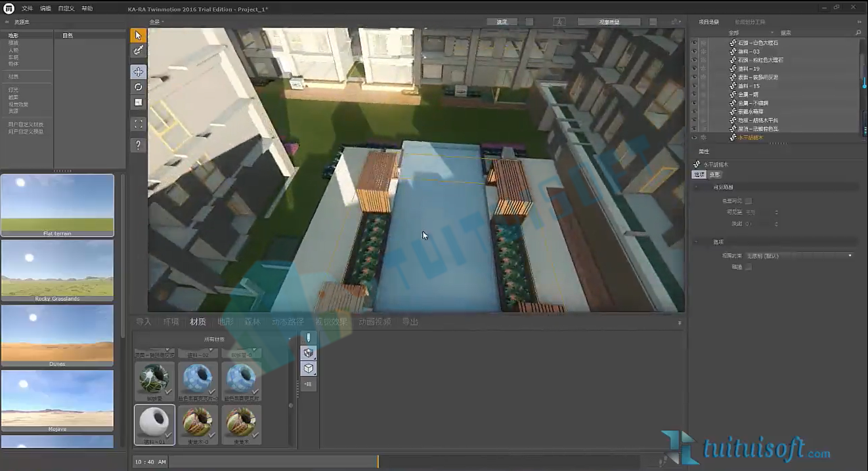868x471 pixels.
Task: Collapse the 可见范围 section
Action: click(x=697, y=187)
